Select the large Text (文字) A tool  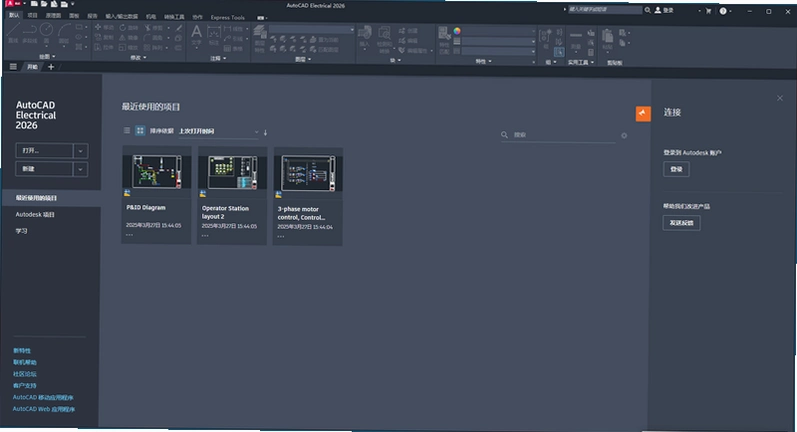pyautogui.click(x=196, y=36)
